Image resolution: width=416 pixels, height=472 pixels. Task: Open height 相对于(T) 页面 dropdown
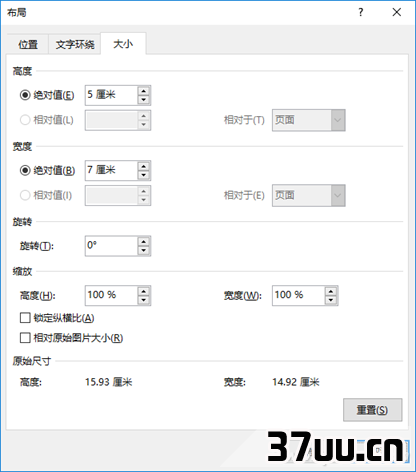pyautogui.click(x=309, y=120)
